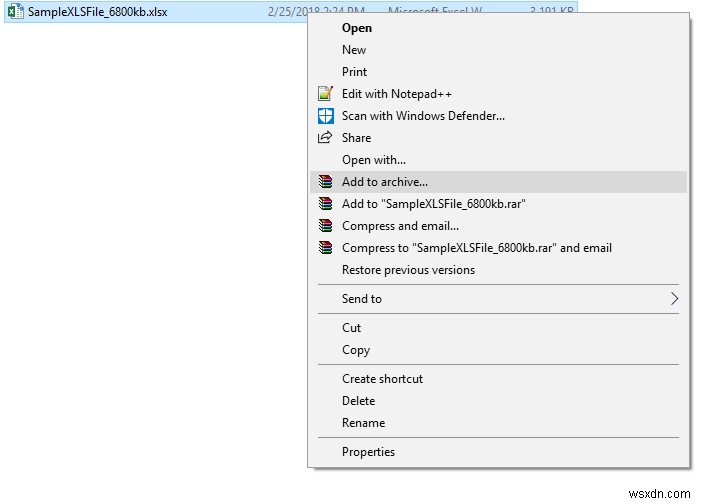The height and width of the screenshot is (504, 702).
Task: Expand the Send to submenu arrow
Action: click(x=674, y=299)
